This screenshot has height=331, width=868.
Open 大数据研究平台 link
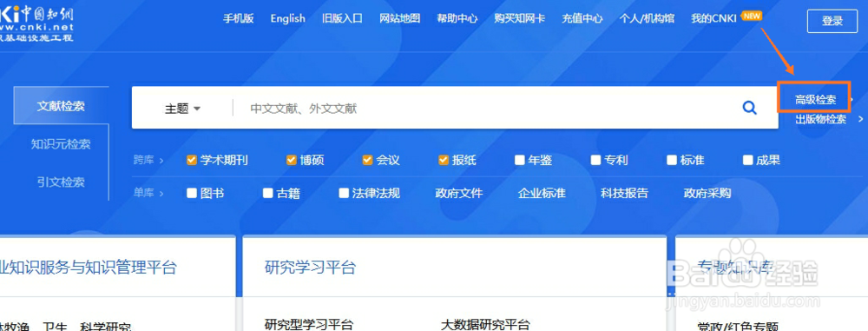point(485,324)
